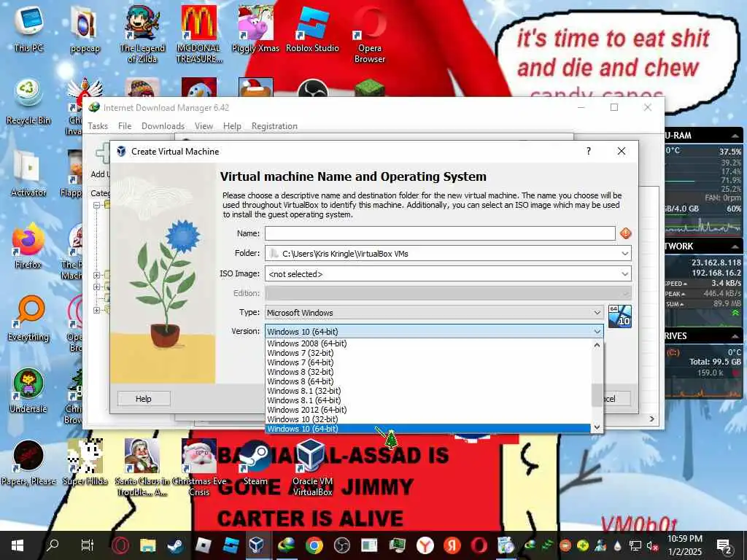The height and width of the screenshot is (560, 747).
Task: Open taskbar search magnifier
Action: coord(53,545)
